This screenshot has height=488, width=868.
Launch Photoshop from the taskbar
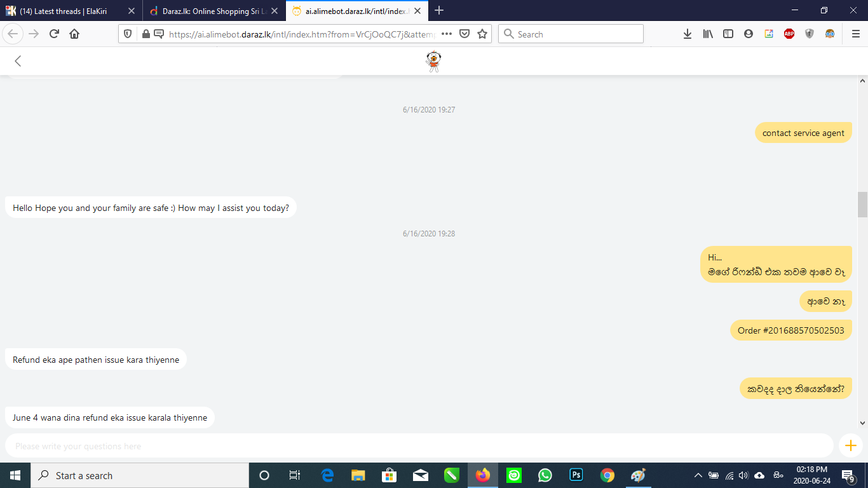coord(576,475)
